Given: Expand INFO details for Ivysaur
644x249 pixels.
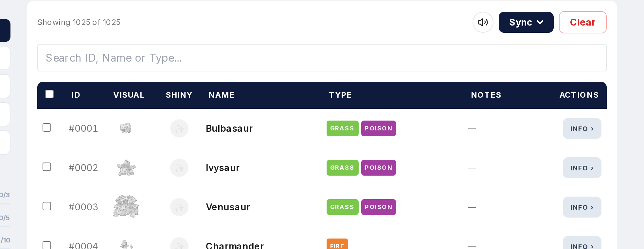Looking at the screenshot, I should point(582,168).
